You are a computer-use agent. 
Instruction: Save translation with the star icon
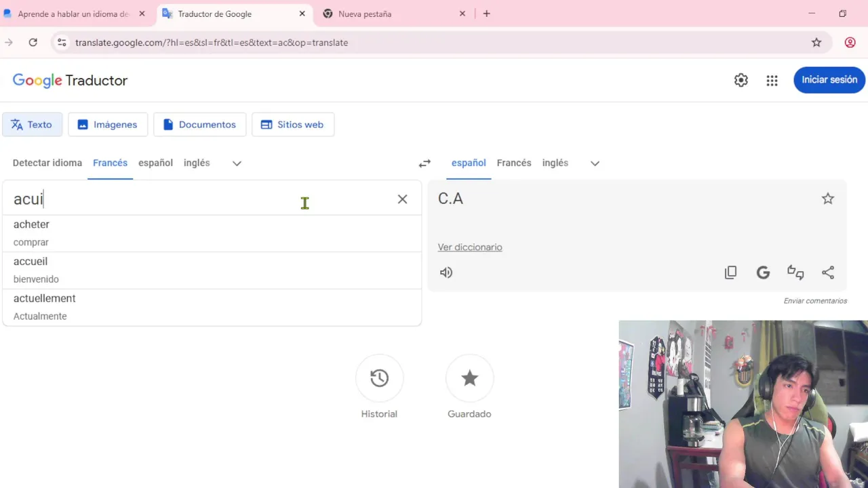click(828, 199)
